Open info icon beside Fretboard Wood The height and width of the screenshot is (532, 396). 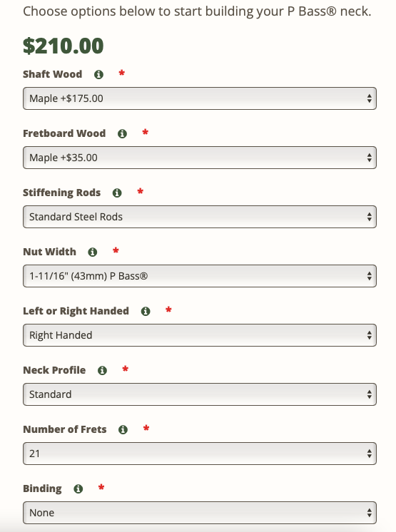point(122,133)
